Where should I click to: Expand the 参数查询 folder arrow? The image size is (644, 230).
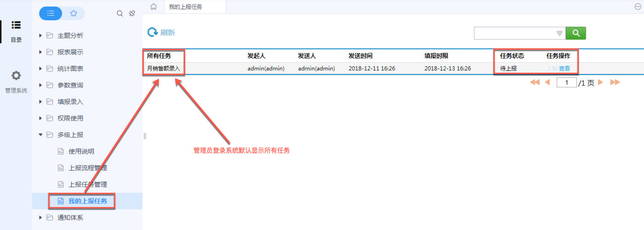tap(40, 85)
